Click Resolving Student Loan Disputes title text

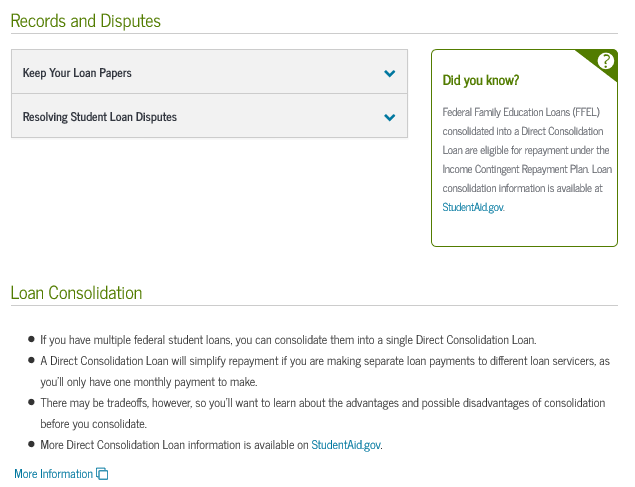point(100,117)
